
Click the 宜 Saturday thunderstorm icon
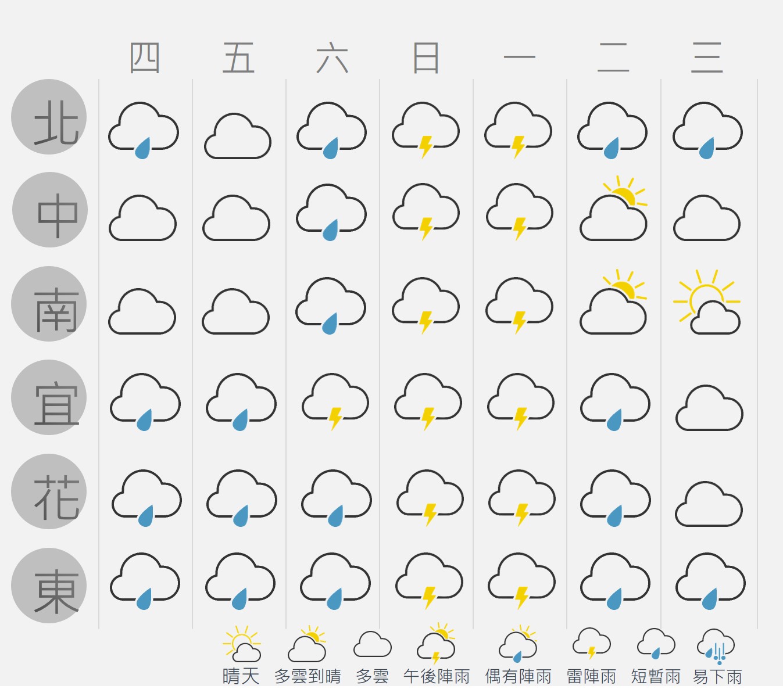(x=335, y=401)
